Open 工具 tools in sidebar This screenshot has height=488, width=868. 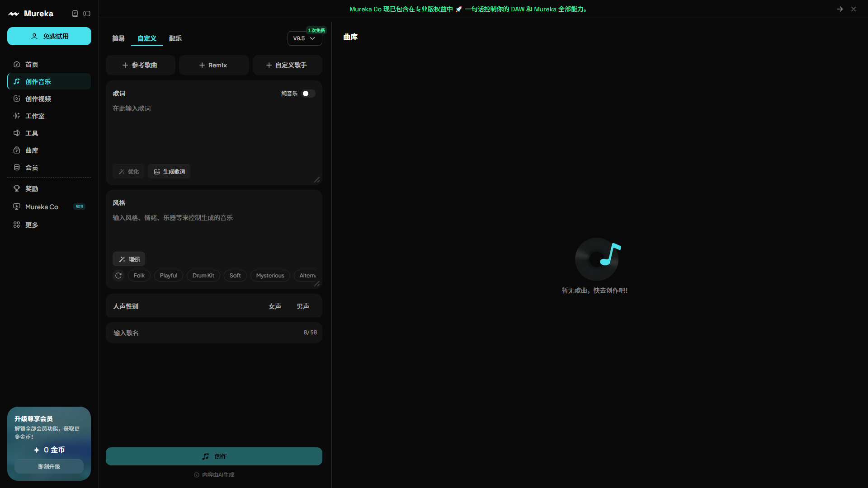(x=49, y=133)
